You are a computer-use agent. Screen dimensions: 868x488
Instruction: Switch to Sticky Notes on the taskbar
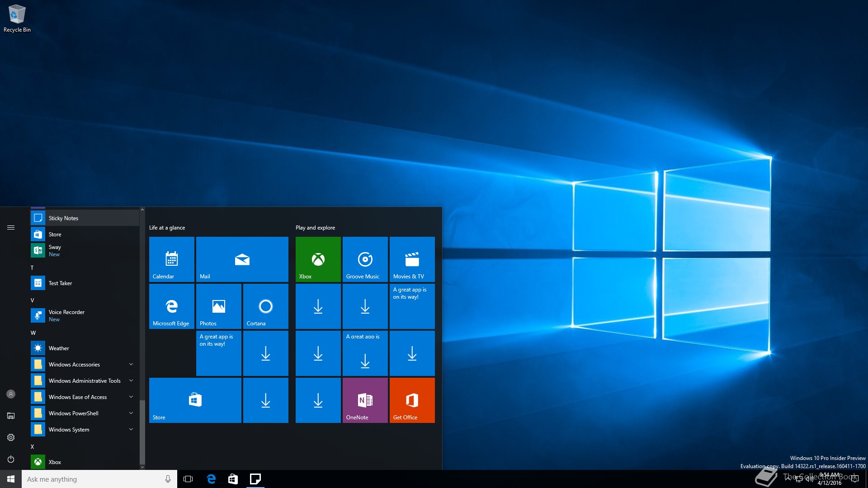[255, 479]
